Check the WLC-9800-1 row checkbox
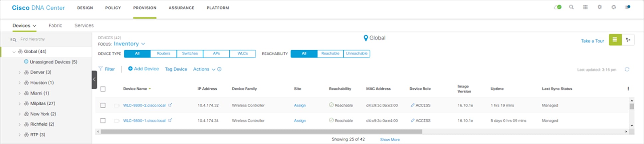This screenshot has width=644, height=144. 103,120
